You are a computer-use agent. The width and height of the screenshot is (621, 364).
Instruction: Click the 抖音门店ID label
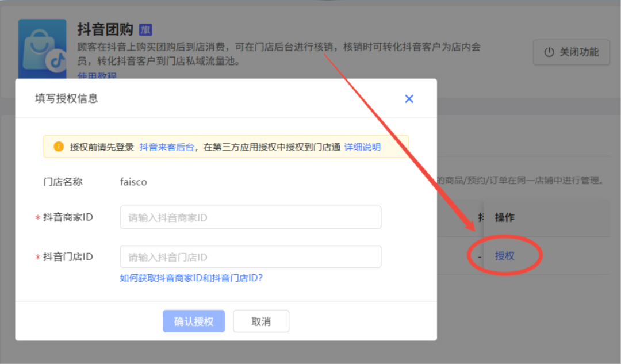68,256
